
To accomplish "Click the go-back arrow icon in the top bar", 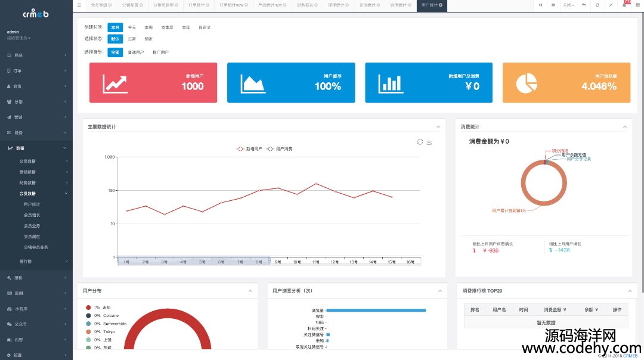I will (x=584, y=5).
